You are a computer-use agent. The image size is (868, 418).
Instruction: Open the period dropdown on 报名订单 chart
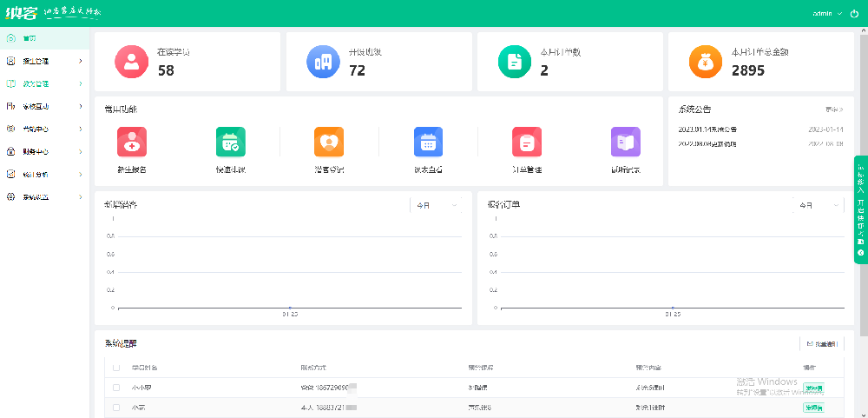(819, 205)
